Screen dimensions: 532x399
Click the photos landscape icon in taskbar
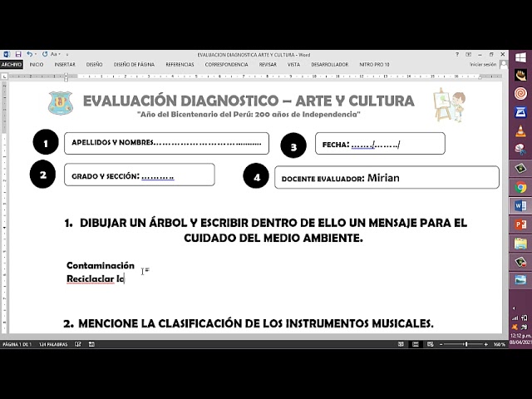(x=520, y=280)
